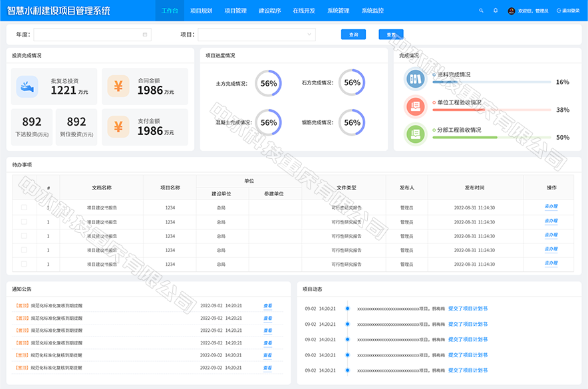The image size is (588, 389).
Task: Open the 项目 dropdown selector
Action: click(x=257, y=35)
